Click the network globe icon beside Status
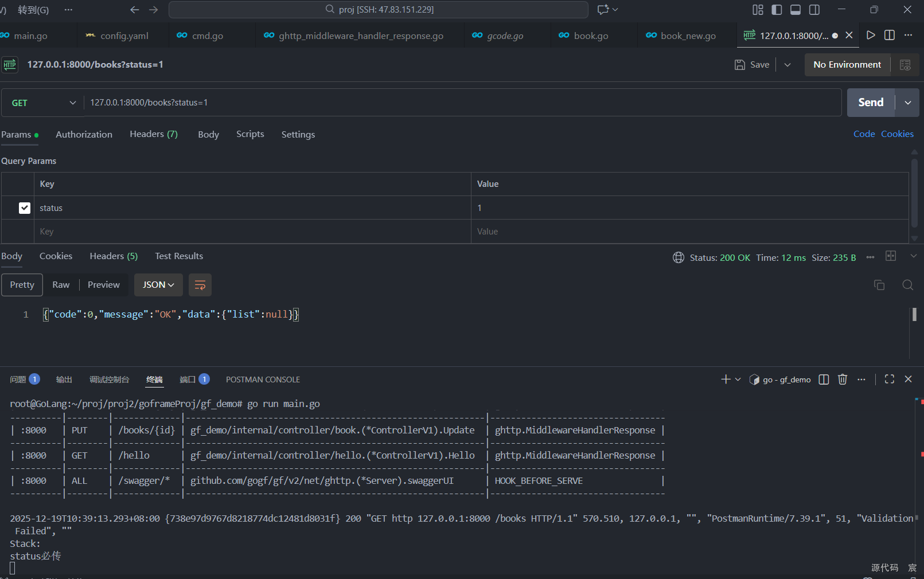The height and width of the screenshot is (579, 924). [x=679, y=257]
